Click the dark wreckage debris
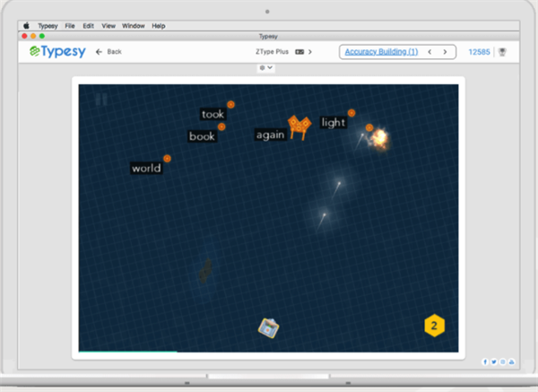The width and height of the screenshot is (538, 392). point(205,271)
